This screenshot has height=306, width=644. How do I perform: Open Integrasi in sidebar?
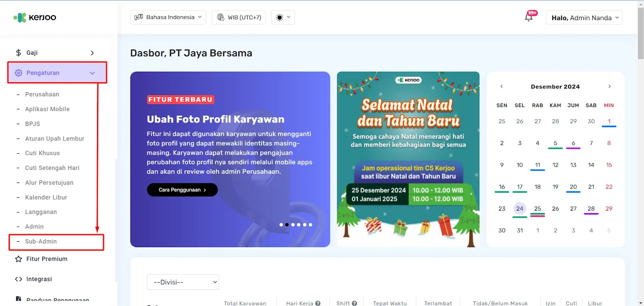coord(39,279)
